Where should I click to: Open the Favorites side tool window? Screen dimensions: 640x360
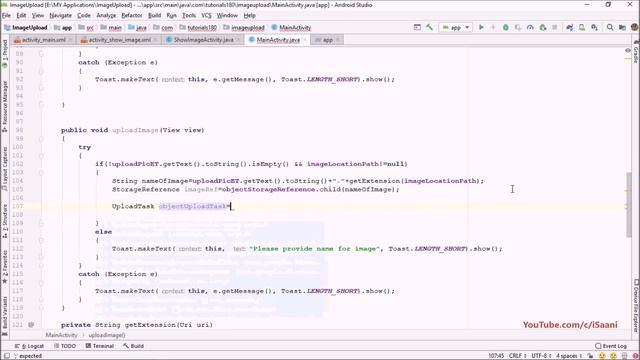coord(4,267)
